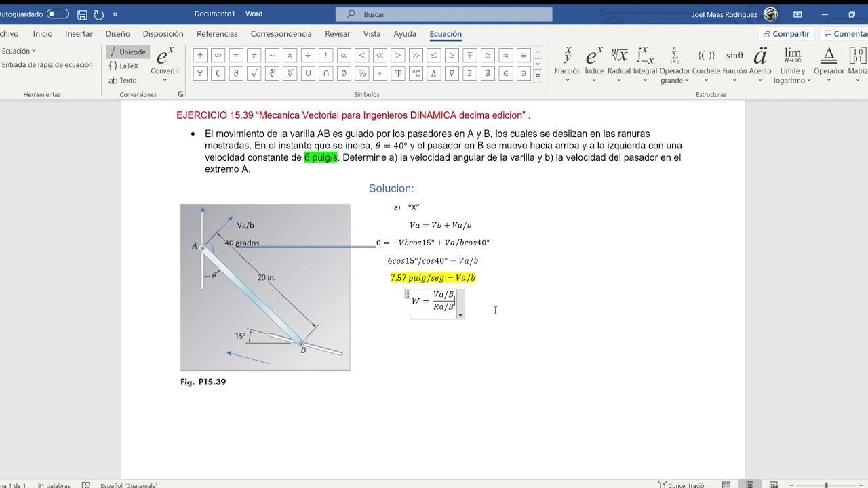Insert the approximately-equal ≈ symbol

click(506, 56)
